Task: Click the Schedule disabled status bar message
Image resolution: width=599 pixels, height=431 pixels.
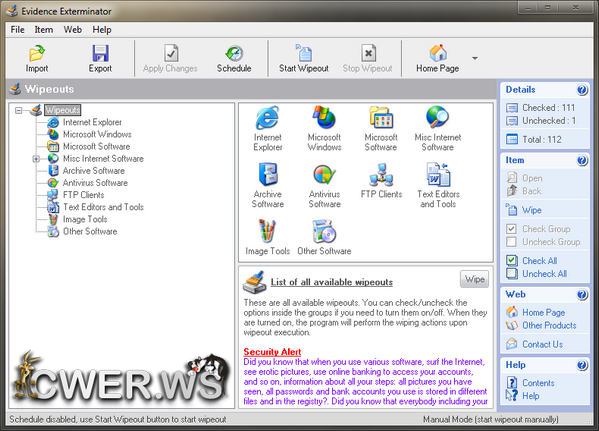Action: [118, 420]
